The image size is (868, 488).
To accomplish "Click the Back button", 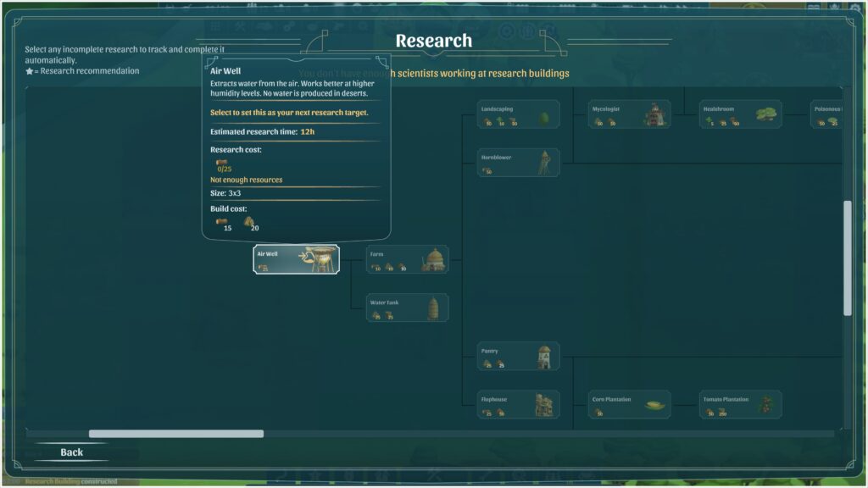I will pyautogui.click(x=71, y=452).
